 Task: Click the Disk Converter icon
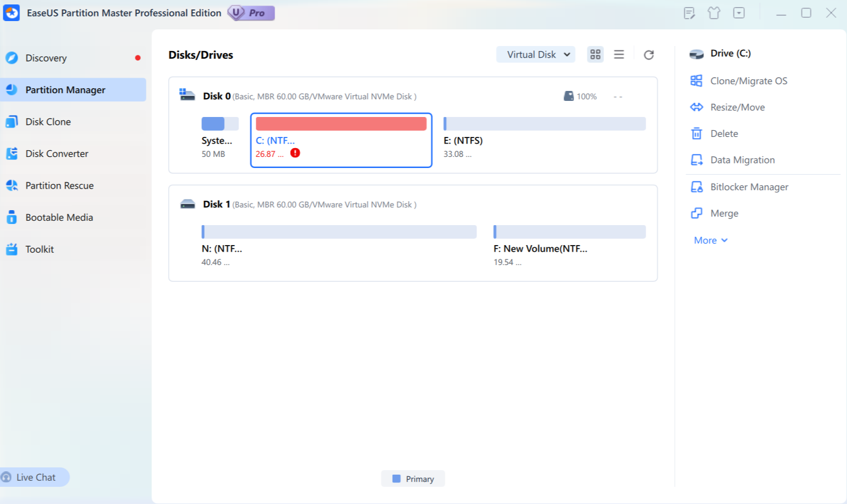(12, 154)
